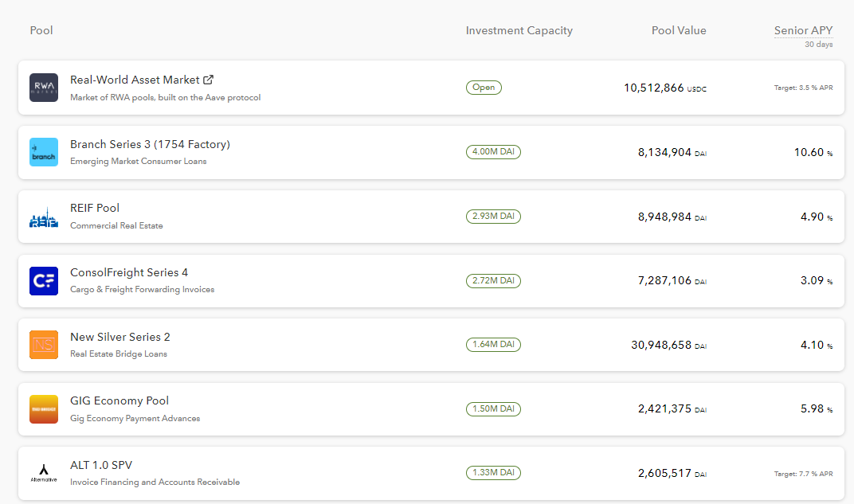
Task: Click the 8,134,904 DAI pool value
Action: (x=672, y=152)
